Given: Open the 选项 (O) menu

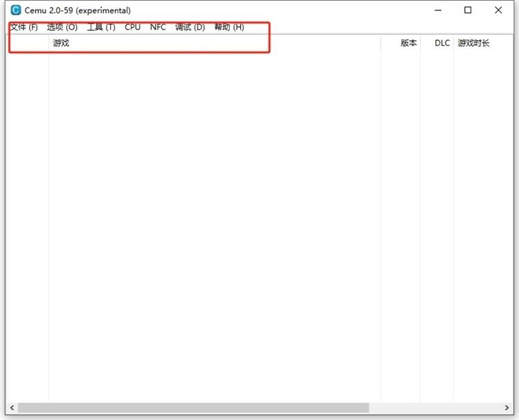Looking at the screenshot, I should [62, 27].
